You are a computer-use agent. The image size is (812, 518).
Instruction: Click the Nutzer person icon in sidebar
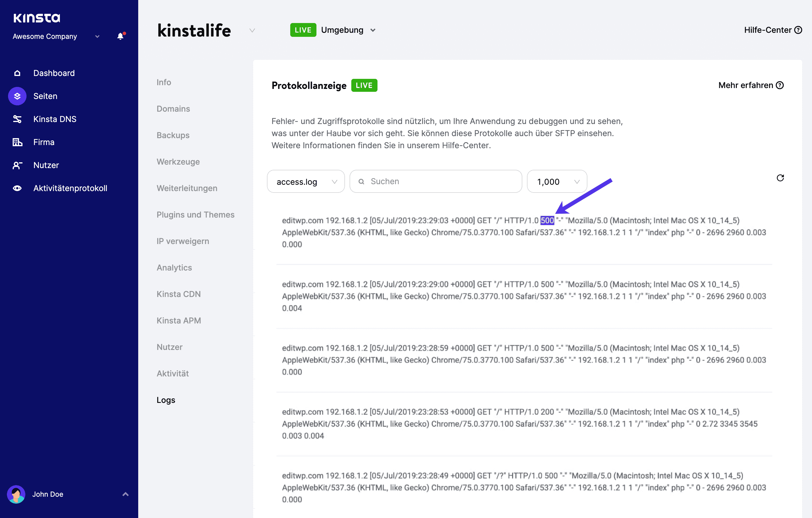(17, 165)
